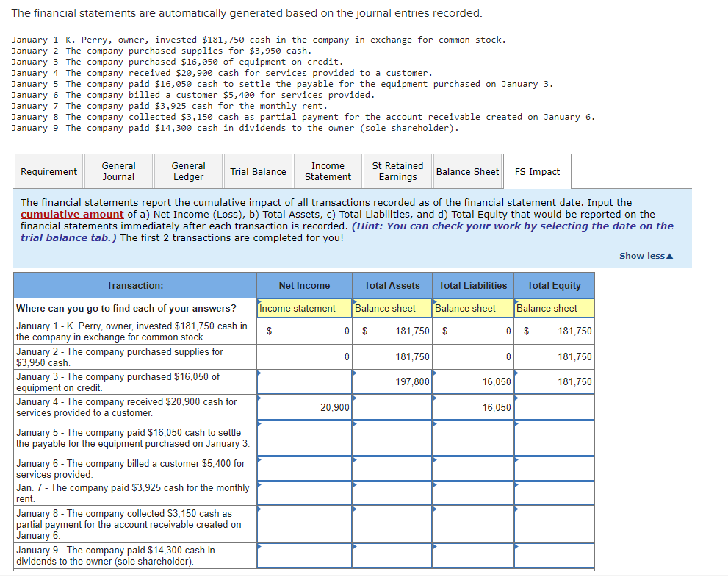728x577 pixels.
Task: Open the Income Statement tab
Action: pos(328,171)
